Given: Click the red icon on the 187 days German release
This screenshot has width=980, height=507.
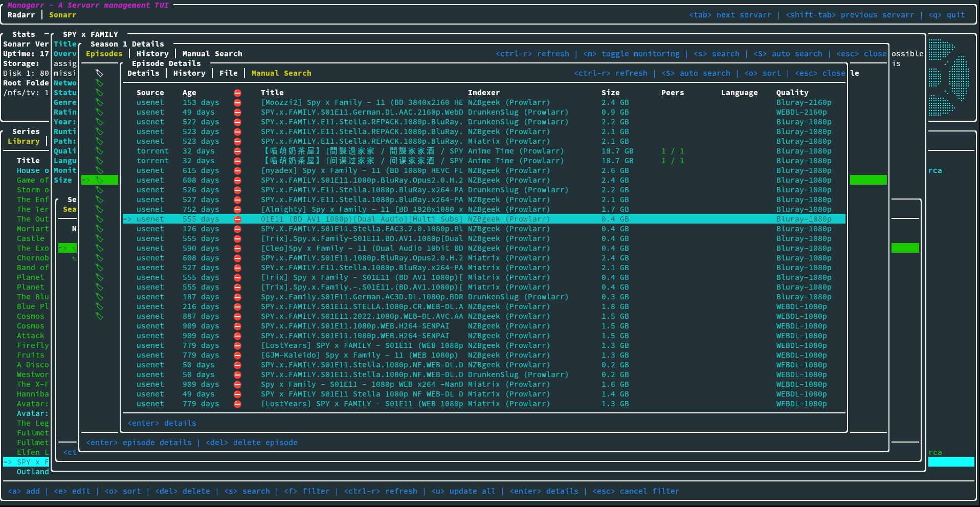Looking at the screenshot, I should coord(237,297).
